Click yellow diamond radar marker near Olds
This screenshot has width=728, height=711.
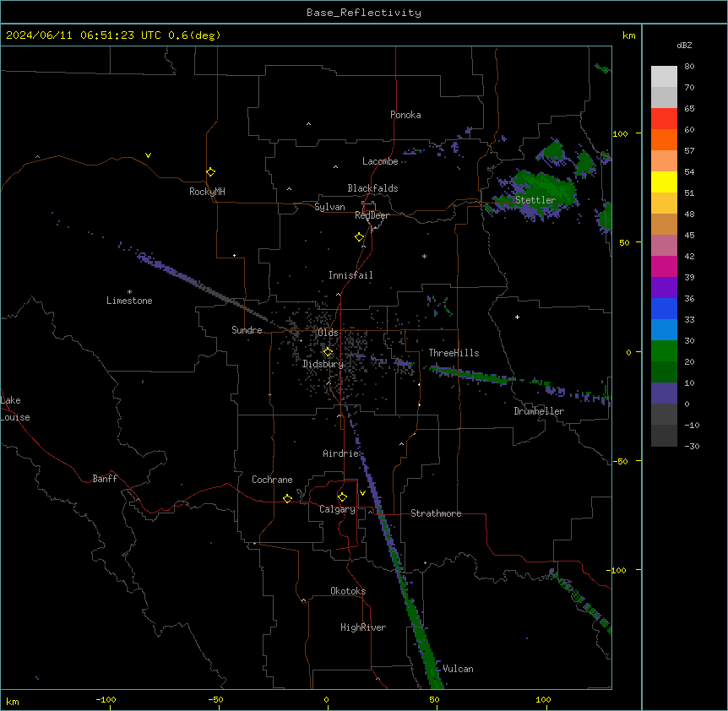coord(328,352)
